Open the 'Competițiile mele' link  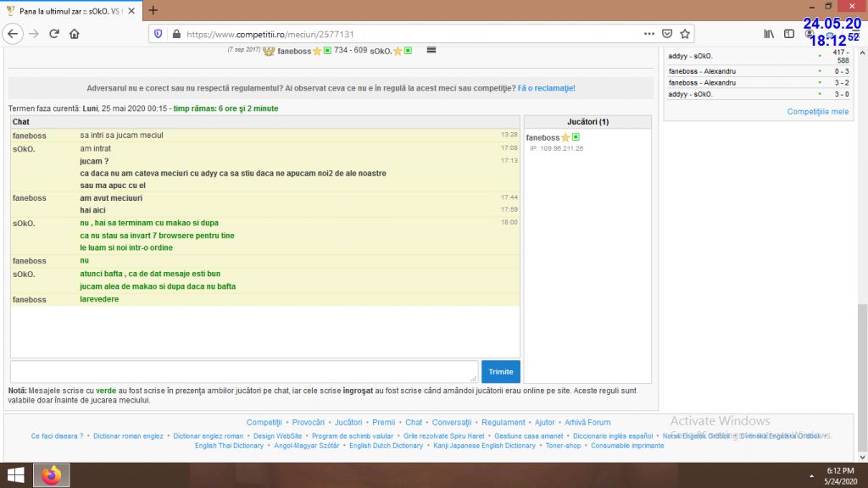pos(817,112)
